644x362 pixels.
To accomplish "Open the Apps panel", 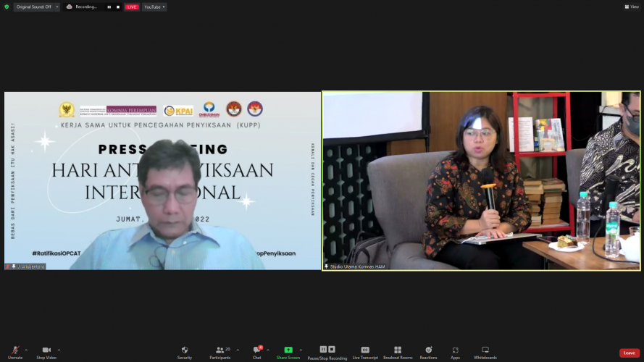I will tap(455, 350).
